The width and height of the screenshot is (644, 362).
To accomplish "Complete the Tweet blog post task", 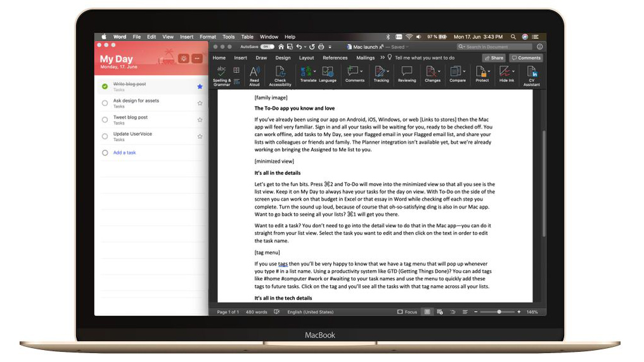I will tap(105, 120).
